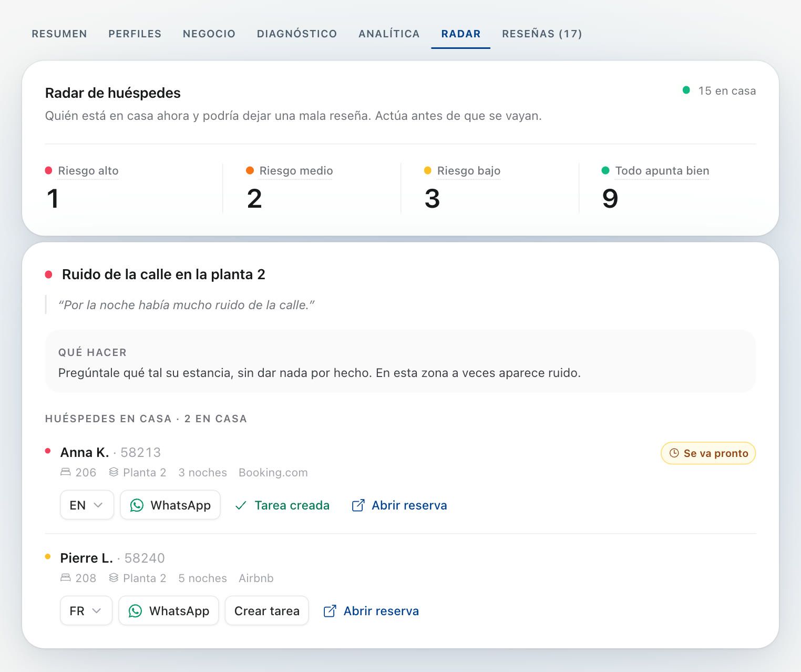This screenshot has width=801, height=672.
Task: Select guest name Pierre L.
Action: pos(87,558)
